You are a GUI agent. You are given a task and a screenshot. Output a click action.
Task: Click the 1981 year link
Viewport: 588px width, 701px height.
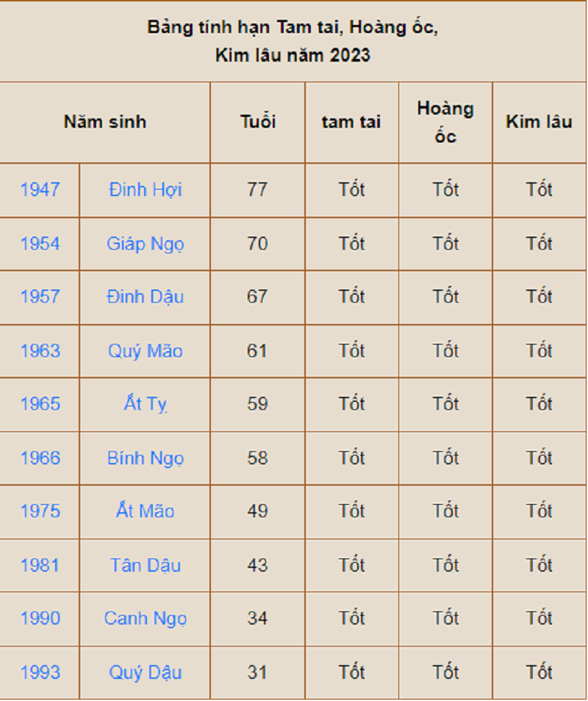click(40, 565)
